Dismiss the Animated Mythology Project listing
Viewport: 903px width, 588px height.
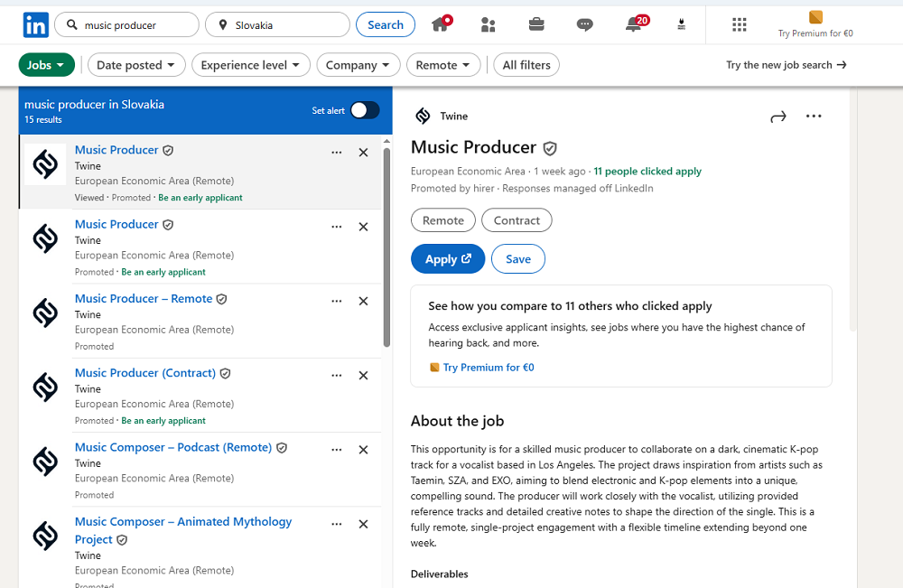click(x=363, y=524)
